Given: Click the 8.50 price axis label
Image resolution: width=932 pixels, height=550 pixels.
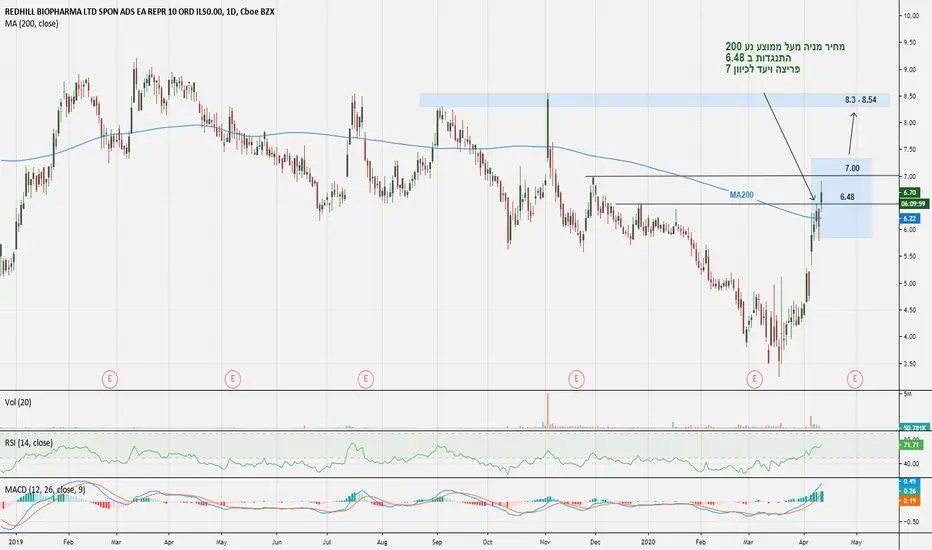Looking at the screenshot, I should pyautogui.click(x=909, y=96).
